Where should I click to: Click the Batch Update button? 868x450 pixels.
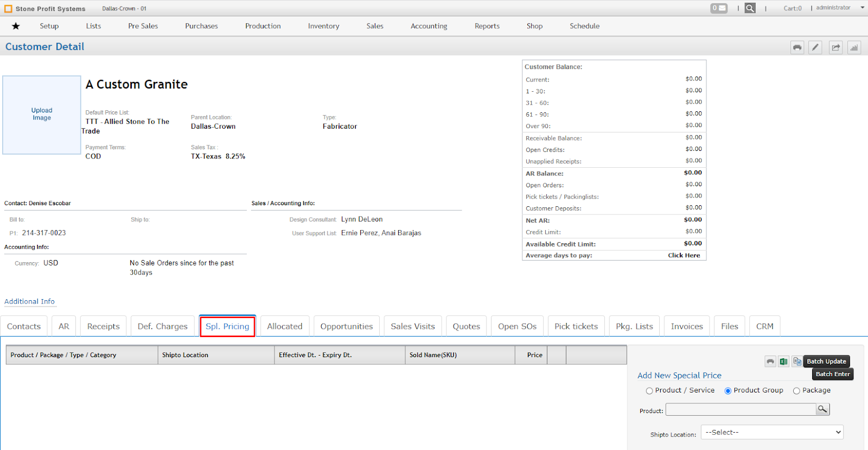[x=826, y=362]
